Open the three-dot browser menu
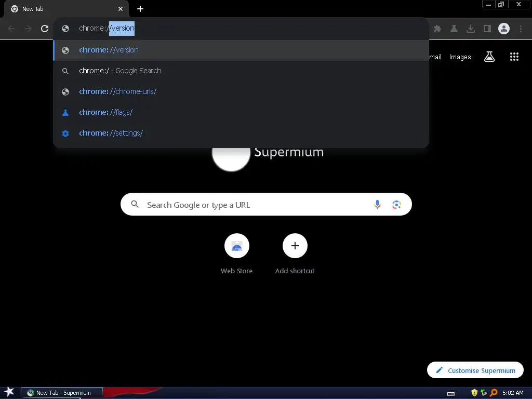This screenshot has width=532, height=399. click(x=521, y=29)
